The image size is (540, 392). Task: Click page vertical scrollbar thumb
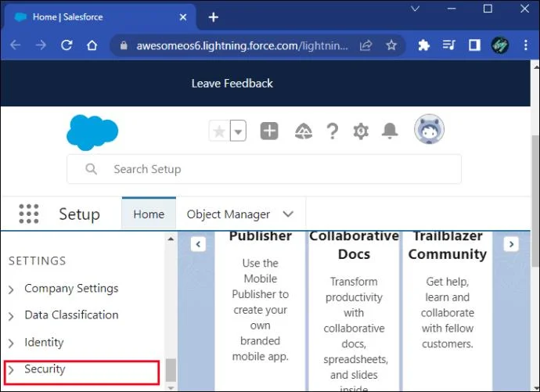[535, 200]
